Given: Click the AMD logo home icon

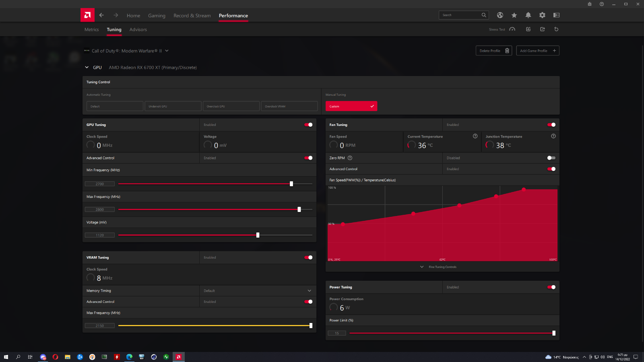Looking at the screenshot, I should coord(87,15).
